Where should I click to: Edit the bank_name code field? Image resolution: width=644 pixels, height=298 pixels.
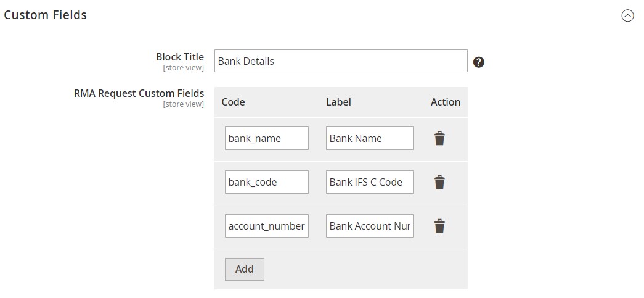[x=266, y=138]
